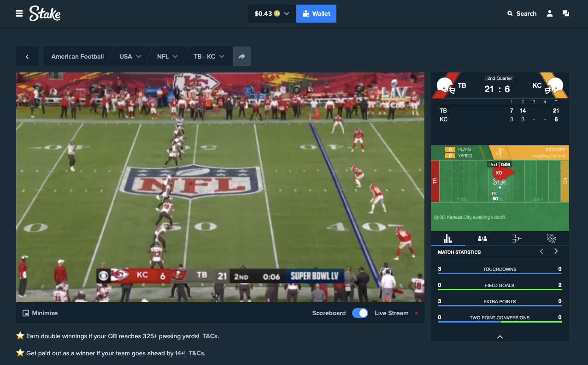
Task: Click the FIELD GOALS stat row
Action: click(500, 286)
